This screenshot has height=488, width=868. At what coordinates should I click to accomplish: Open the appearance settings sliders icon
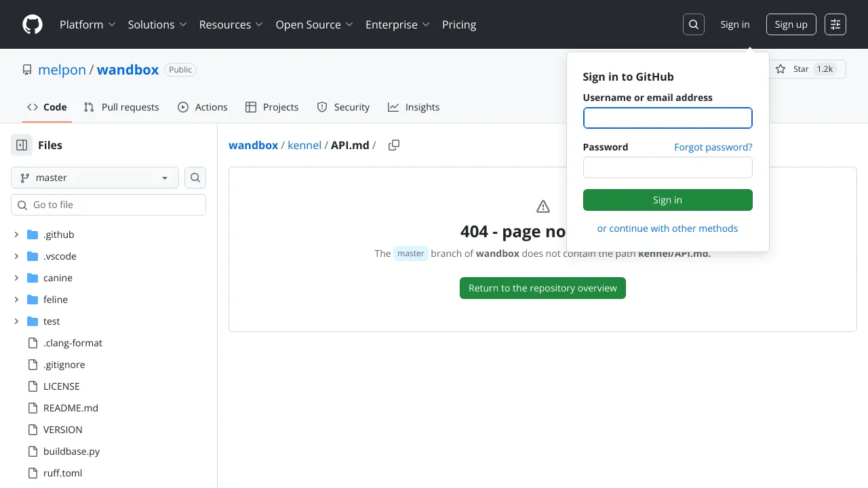pos(835,24)
